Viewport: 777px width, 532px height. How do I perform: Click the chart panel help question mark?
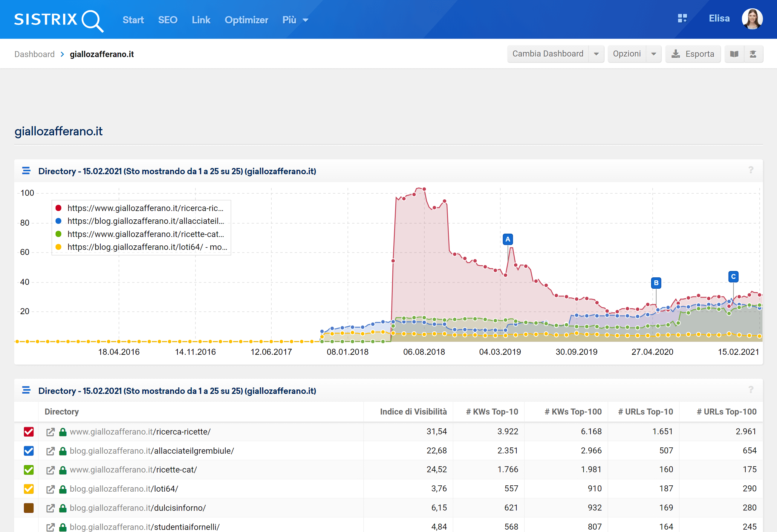751,170
